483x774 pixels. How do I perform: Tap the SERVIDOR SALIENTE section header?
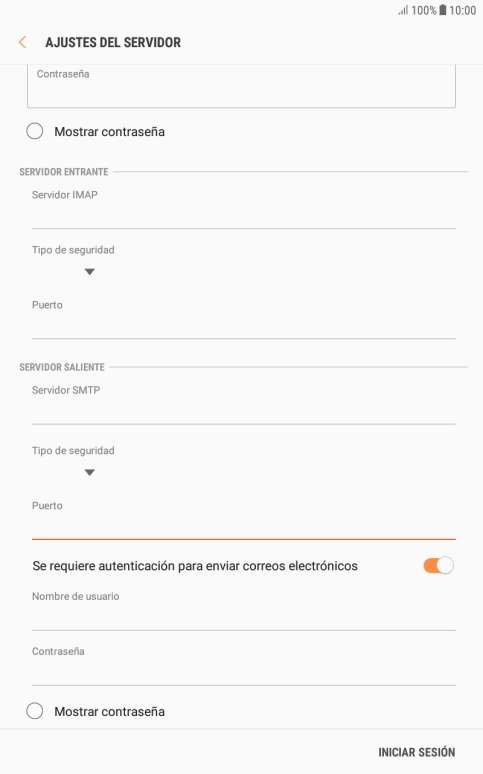(x=62, y=367)
